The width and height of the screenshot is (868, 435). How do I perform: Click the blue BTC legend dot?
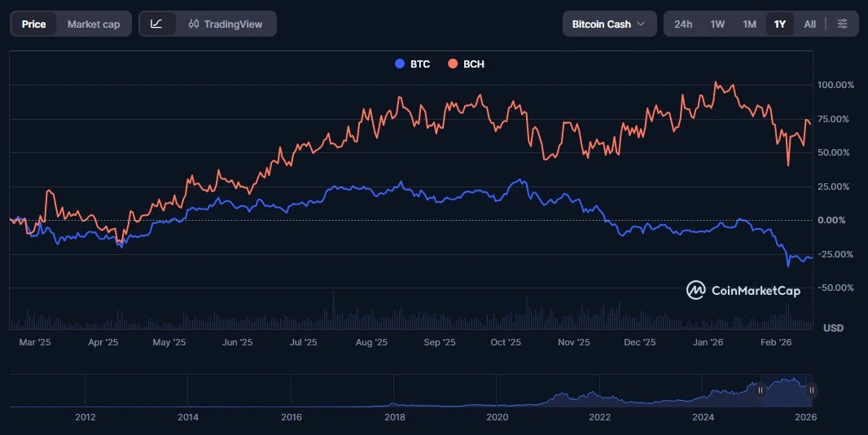(399, 64)
